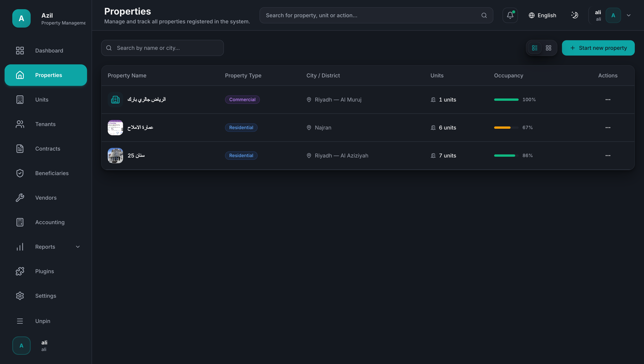Click the Settings gear icon
The width and height of the screenshot is (644, 364).
tap(20, 296)
